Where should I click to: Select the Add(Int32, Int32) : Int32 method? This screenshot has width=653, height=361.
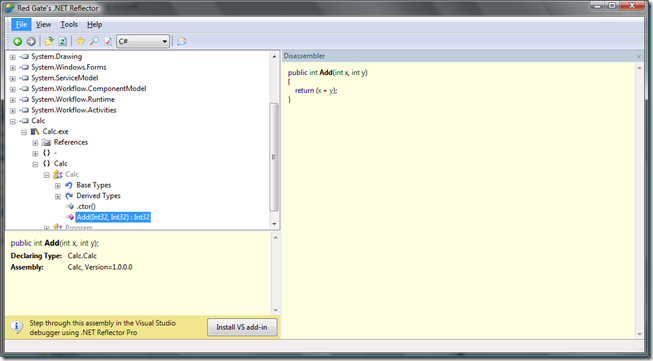(113, 217)
